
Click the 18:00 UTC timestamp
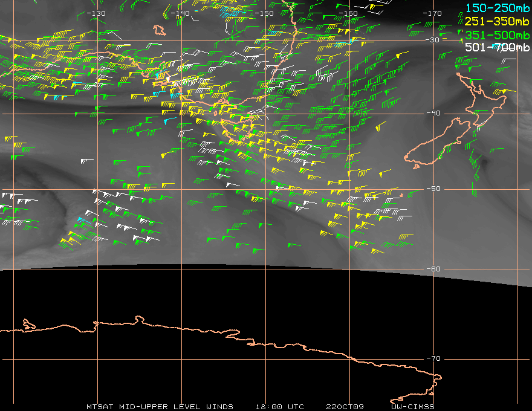pyautogui.click(x=280, y=407)
